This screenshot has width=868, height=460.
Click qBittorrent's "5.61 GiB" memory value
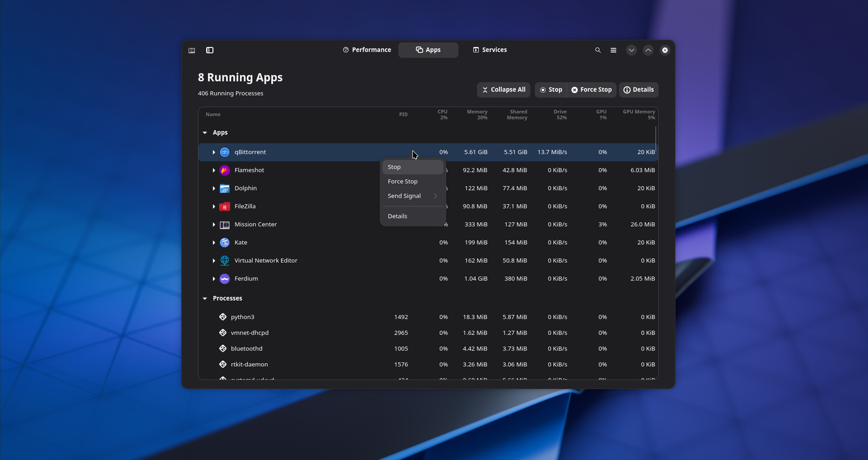[x=476, y=152]
